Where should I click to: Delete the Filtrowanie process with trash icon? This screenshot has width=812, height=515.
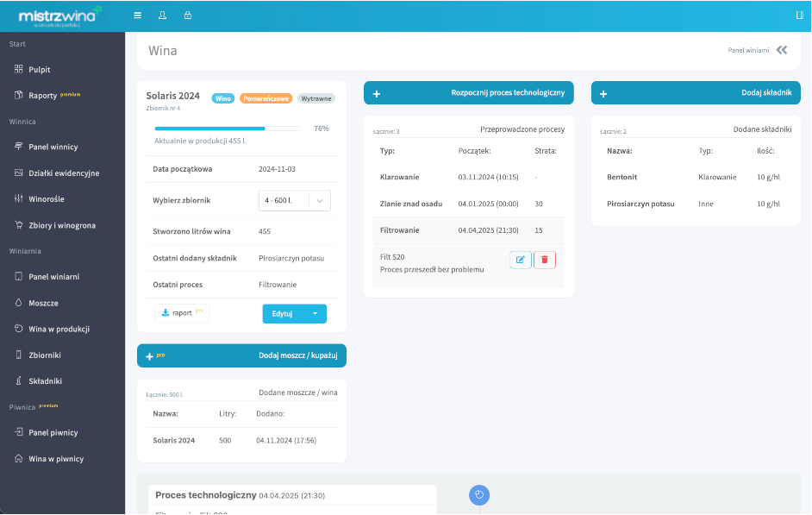545,260
